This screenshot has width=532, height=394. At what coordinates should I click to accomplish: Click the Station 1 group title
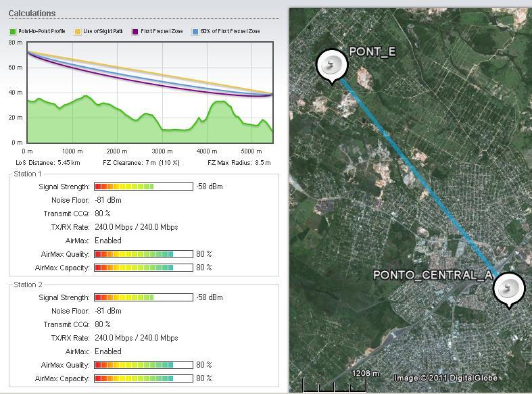28,174
